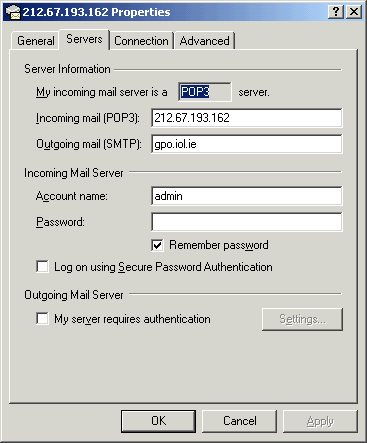367x443 pixels.
Task: Uncheck the Remember password checkbox
Action: [157, 246]
